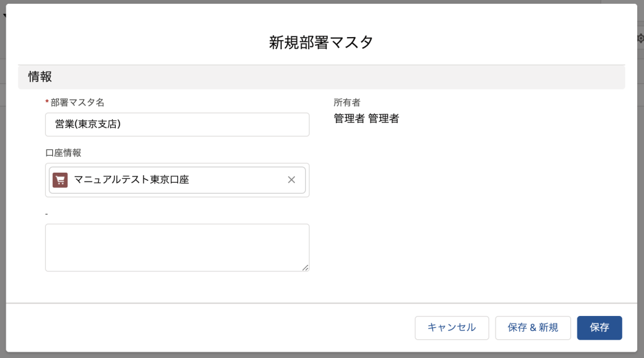Click the 新規部署マスタ dialog title
644x358 pixels.
pos(321,42)
